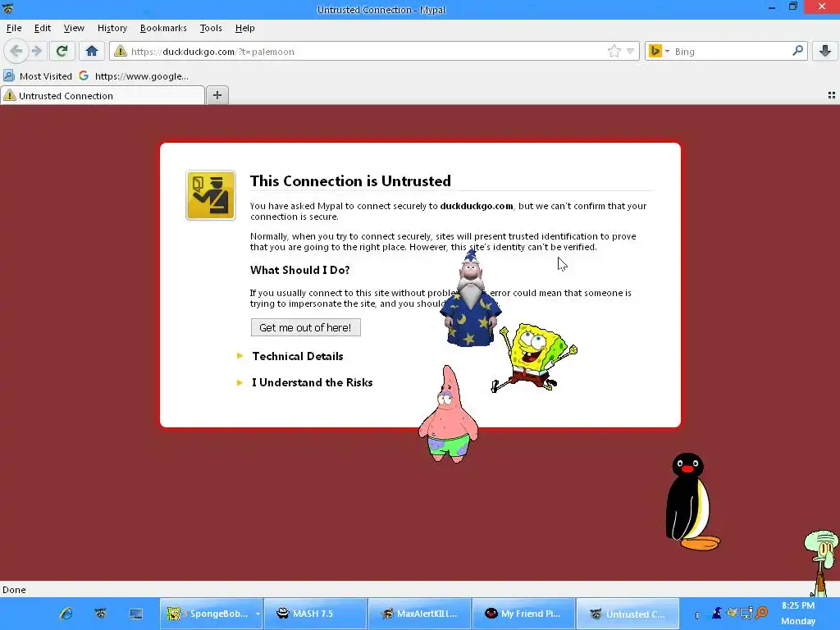Click the What Should I Do? heading
Viewport: 840px width, 630px height.
point(300,270)
